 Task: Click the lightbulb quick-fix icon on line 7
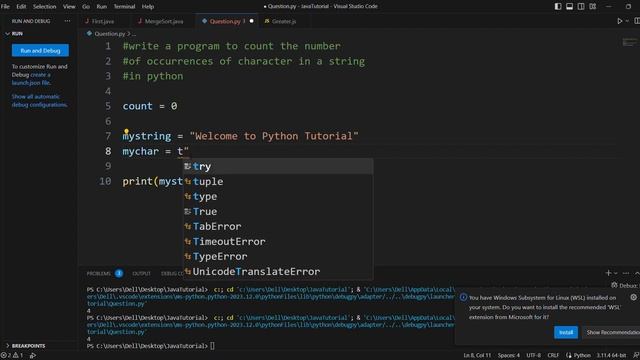point(127,131)
